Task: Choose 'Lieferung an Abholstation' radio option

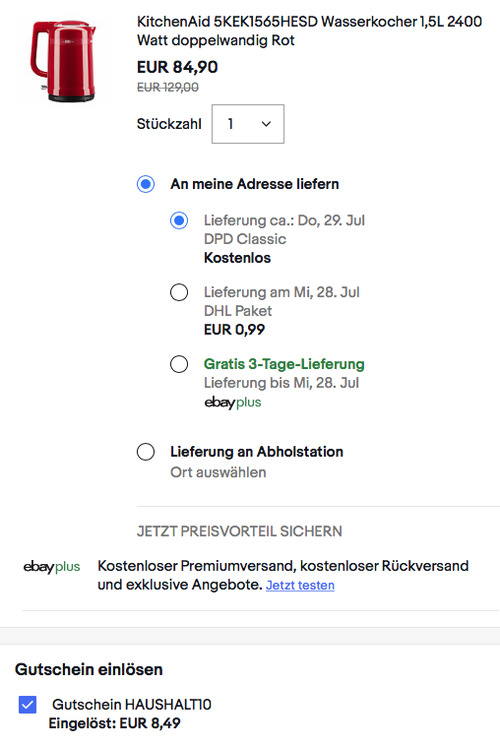Action: coord(146,452)
